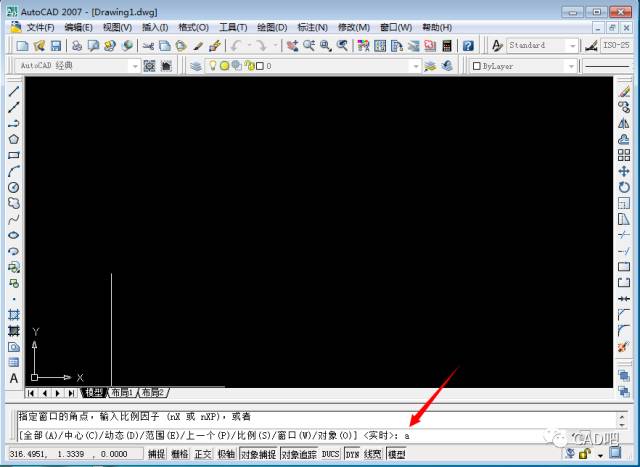Open the 绘图(D) menu

[272, 27]
